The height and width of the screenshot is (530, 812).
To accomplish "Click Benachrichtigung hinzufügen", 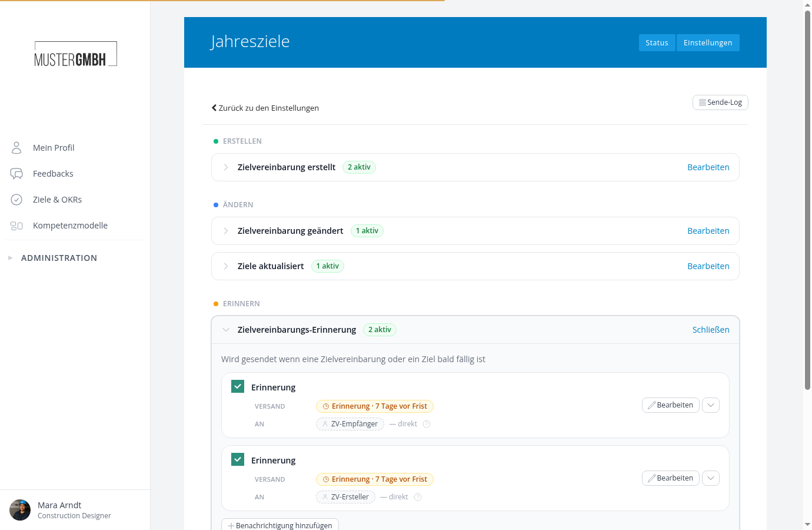I will pyautogui.click(x=280, y=525).
